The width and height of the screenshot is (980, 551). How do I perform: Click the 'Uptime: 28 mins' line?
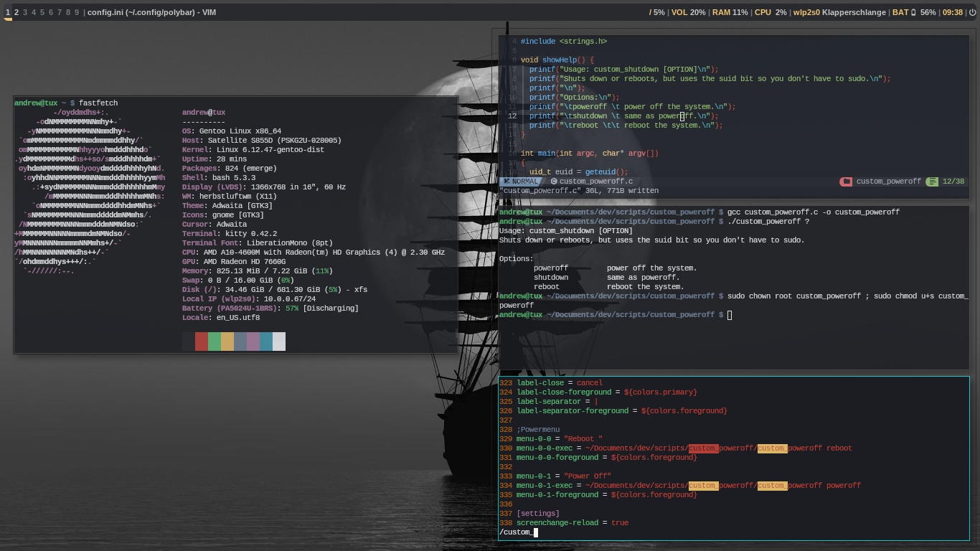[215, 159]
